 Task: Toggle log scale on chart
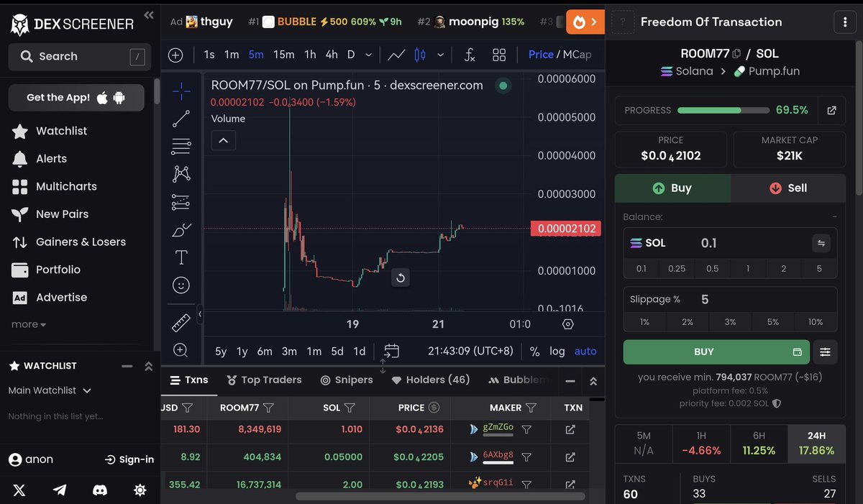[557, 351]
